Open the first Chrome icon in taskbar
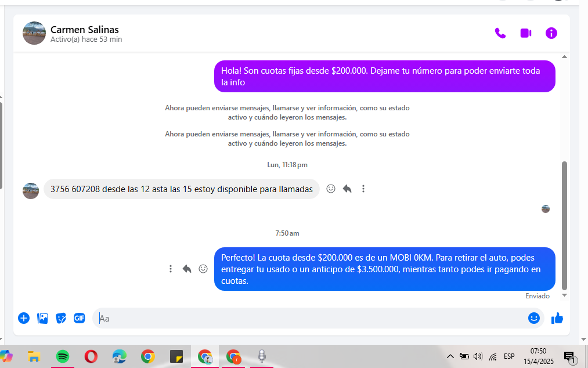 click(x=148, y=356)
